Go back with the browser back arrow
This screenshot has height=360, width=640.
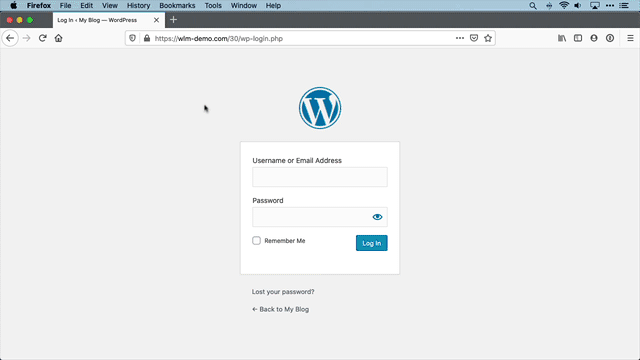pos(10,38)
